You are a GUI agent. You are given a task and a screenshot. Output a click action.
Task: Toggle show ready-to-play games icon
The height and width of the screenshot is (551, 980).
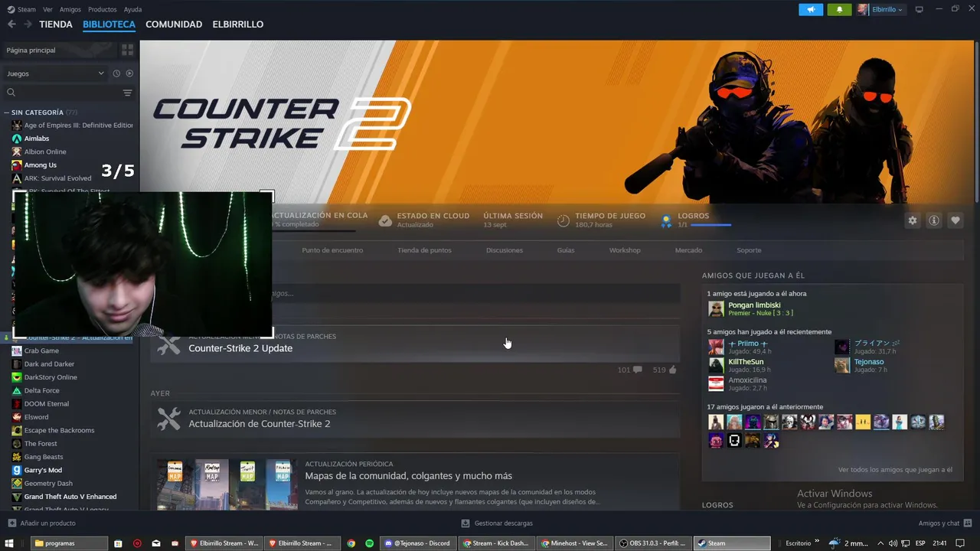pyautogui.click(x=129, y=73)
